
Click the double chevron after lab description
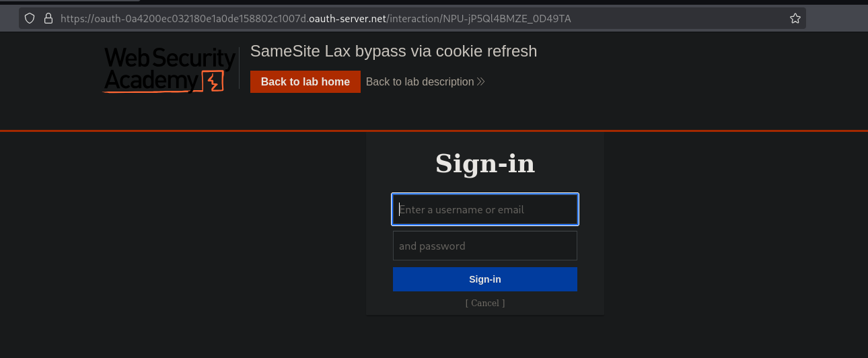(481, 82)
